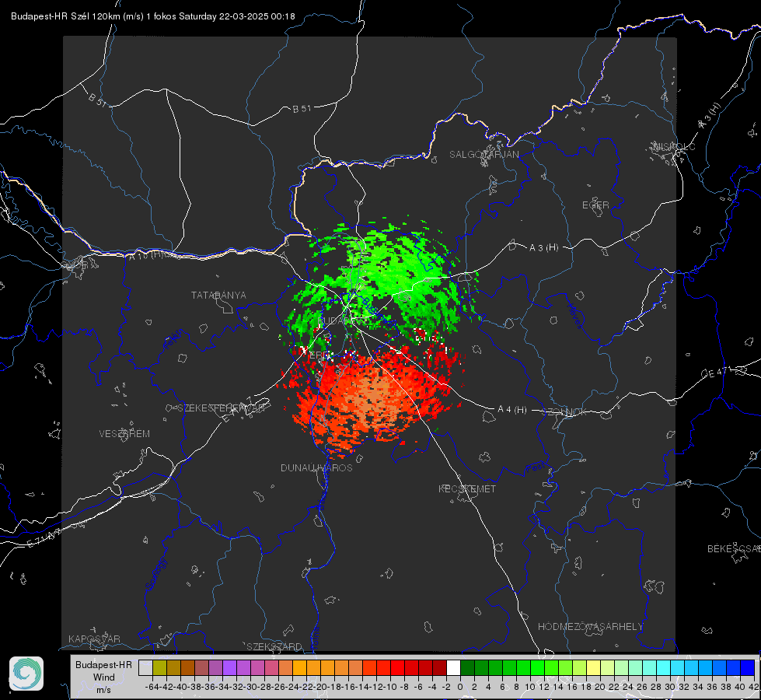Click the EGER city label

point(595,205)
